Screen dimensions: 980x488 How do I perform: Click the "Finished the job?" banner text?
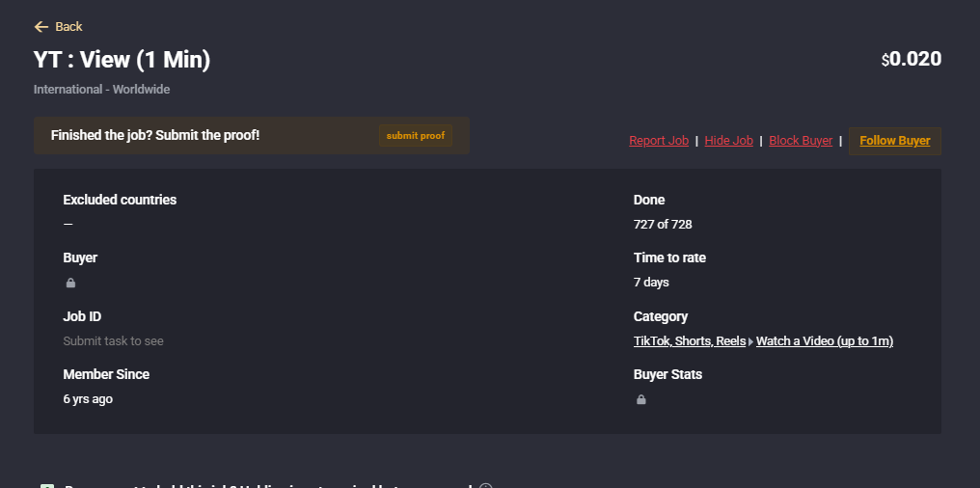tap(155, 135)
